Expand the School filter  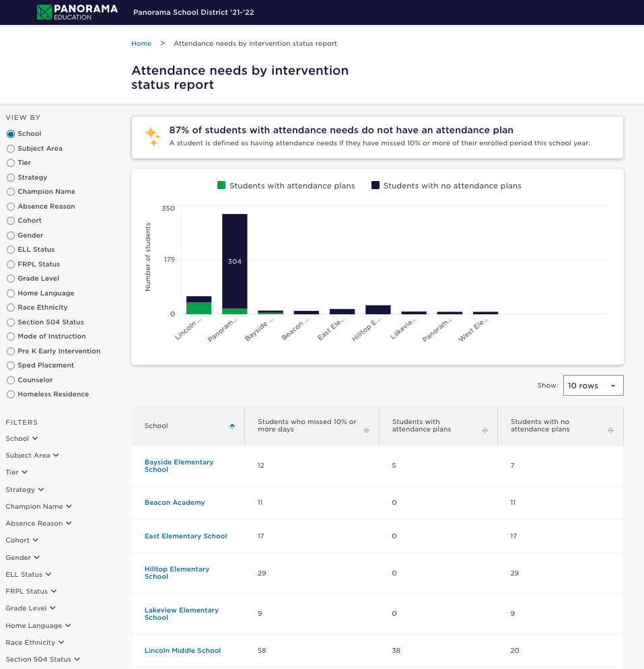tap(22, 439)
